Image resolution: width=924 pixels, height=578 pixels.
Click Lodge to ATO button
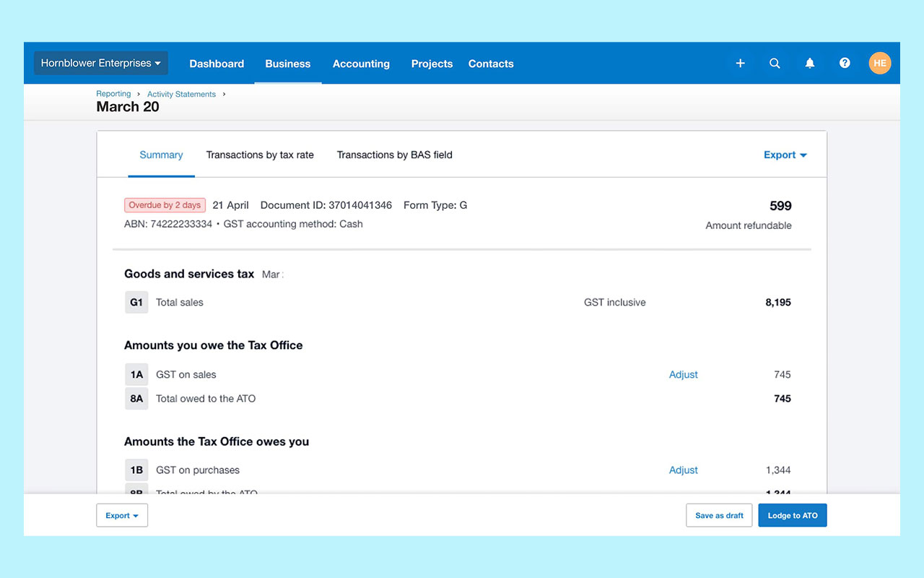(x=792, y=515)
